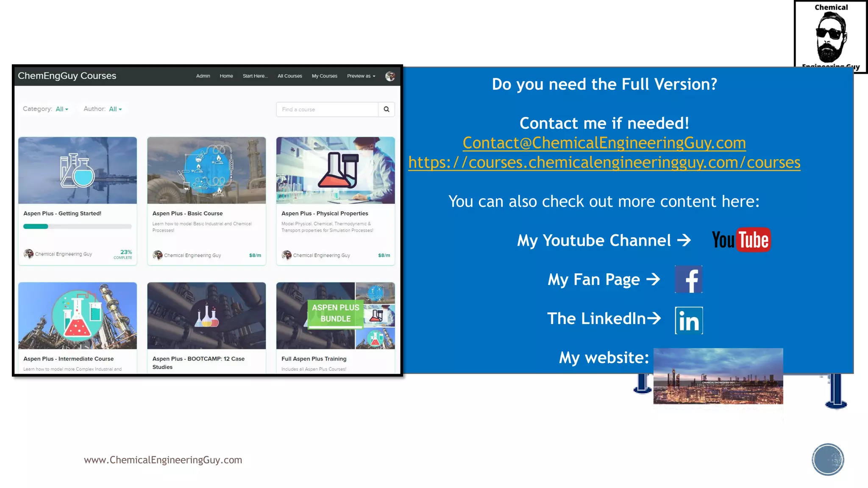Go to My Courses in navbar
The width and height of the screenshot is (868, 488).
pos(325,76)
